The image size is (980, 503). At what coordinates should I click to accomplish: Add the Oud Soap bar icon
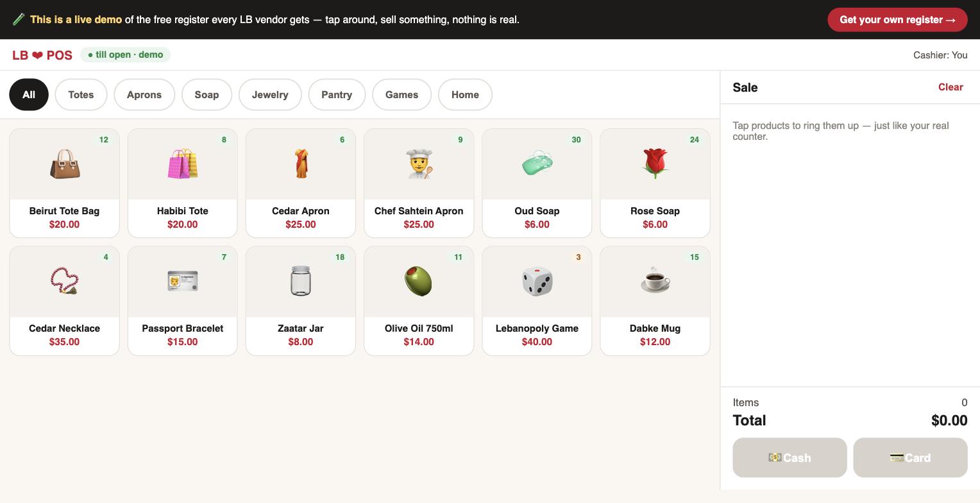coord(537,164)
